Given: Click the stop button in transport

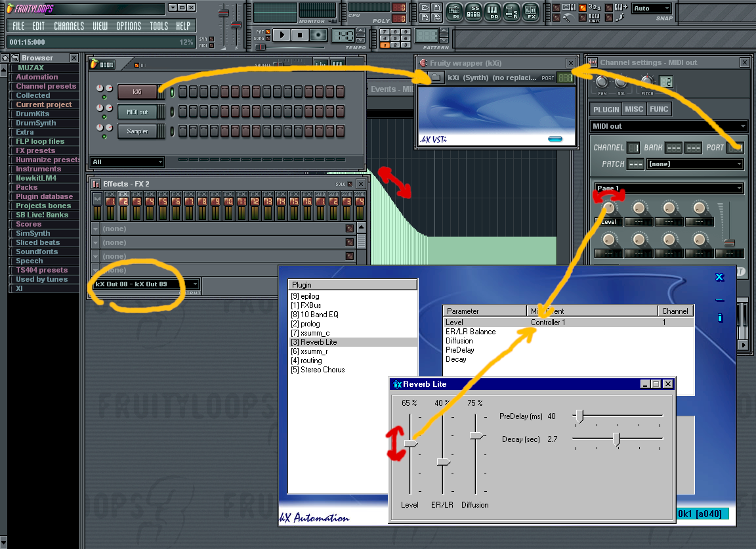Looking at the screenshot, I should click(x=300, y=35).
